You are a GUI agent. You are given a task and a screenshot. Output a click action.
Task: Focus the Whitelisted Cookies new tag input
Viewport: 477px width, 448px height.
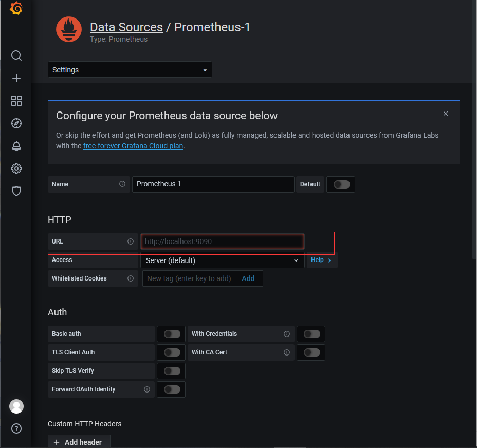point(189,278)
